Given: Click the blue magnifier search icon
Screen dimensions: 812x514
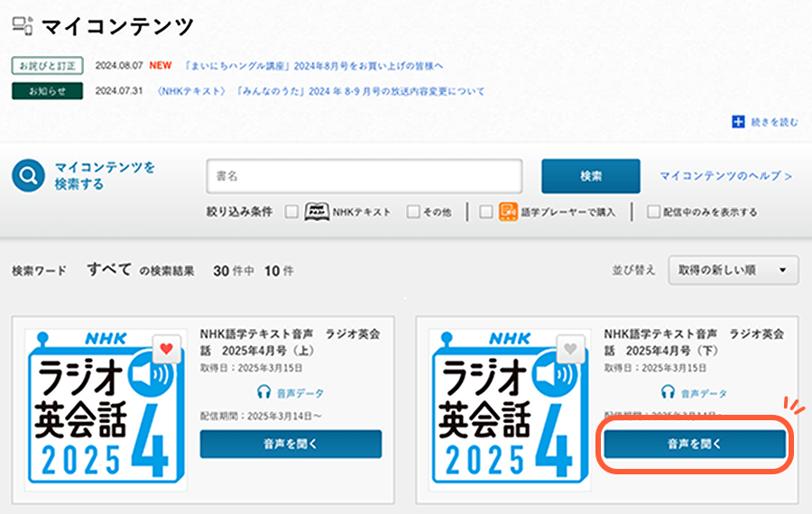Looking at the screenshot, I should [x=28, y=176].
